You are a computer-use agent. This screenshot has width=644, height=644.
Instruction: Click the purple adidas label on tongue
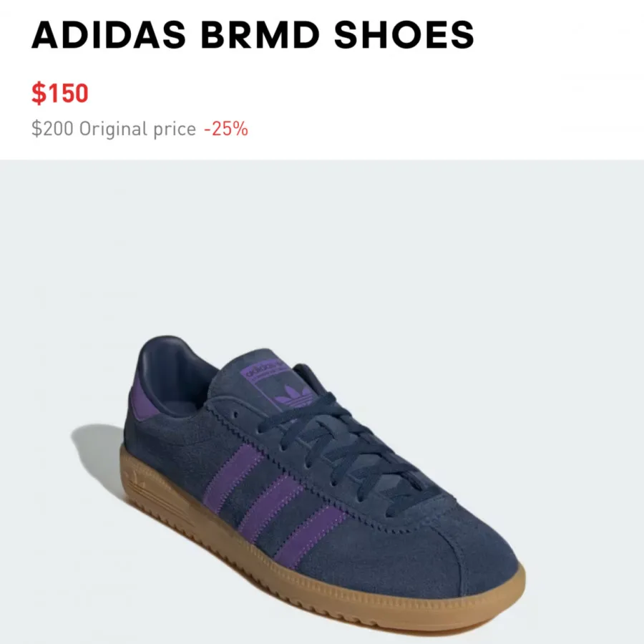click(263, 367)
